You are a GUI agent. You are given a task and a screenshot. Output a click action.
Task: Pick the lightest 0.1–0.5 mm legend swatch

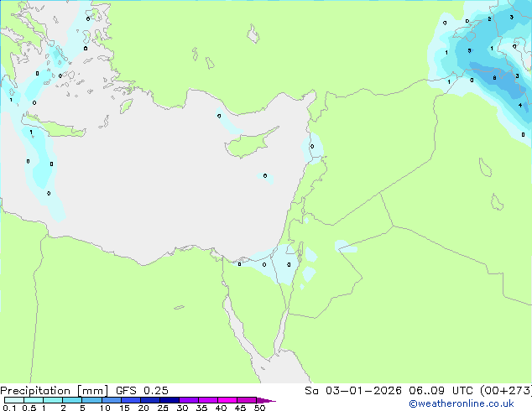[x=14, y=400]
